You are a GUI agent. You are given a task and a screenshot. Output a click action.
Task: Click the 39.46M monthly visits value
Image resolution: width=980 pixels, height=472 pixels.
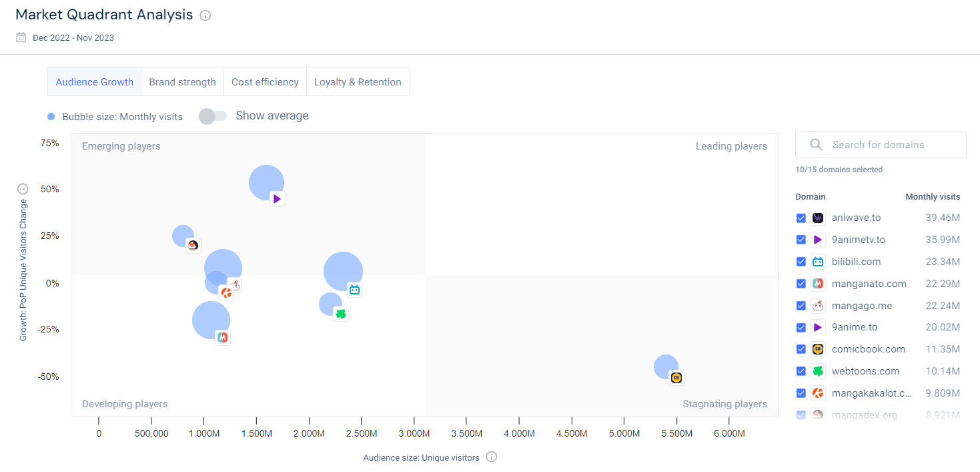pyautogui.click(x=943, y=218)
